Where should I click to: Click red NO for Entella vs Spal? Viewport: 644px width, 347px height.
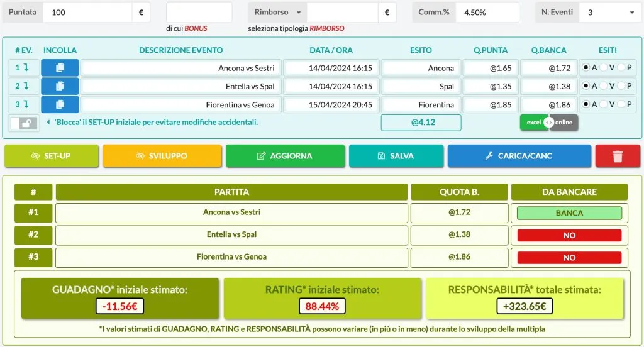tap(569, 235)
